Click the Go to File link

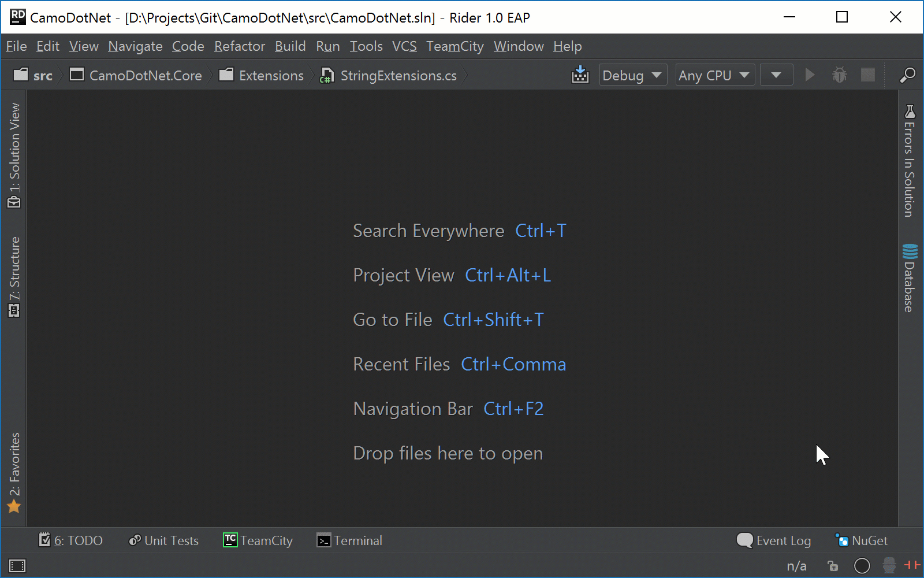point(393,320)
